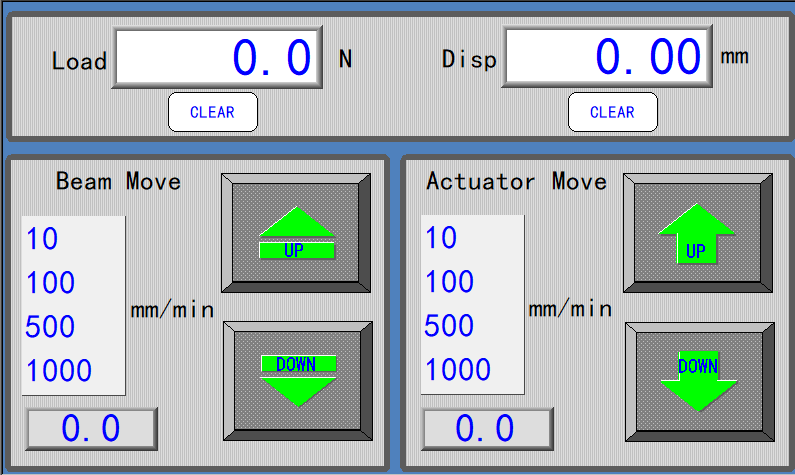The height and width of the screenshot is (475, 795).
Task: Click the Beam Move panel title
Action: pos(118,181)
